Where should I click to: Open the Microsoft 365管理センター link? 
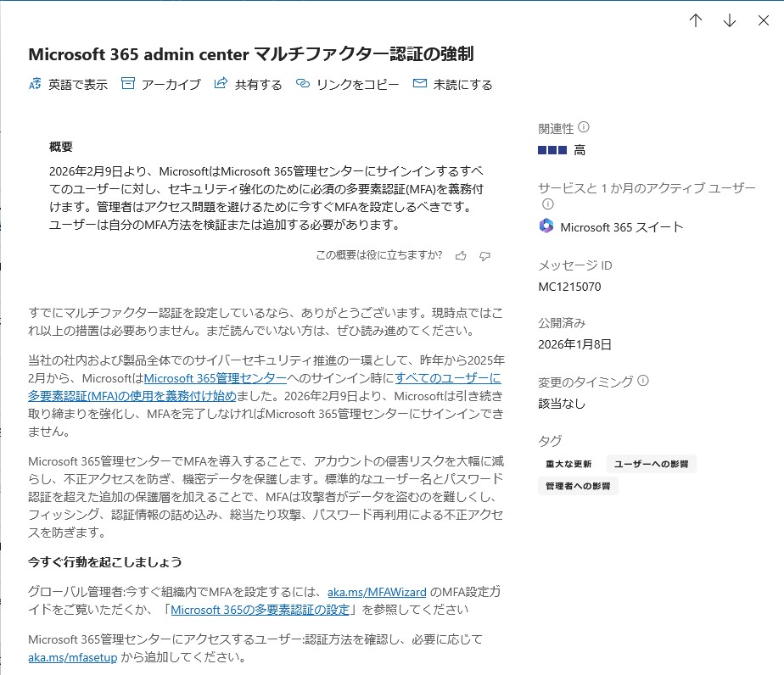(x=215, y=378)
